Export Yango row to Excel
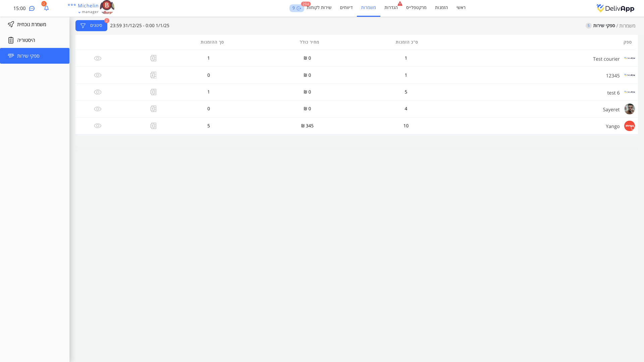 (153, 126)
